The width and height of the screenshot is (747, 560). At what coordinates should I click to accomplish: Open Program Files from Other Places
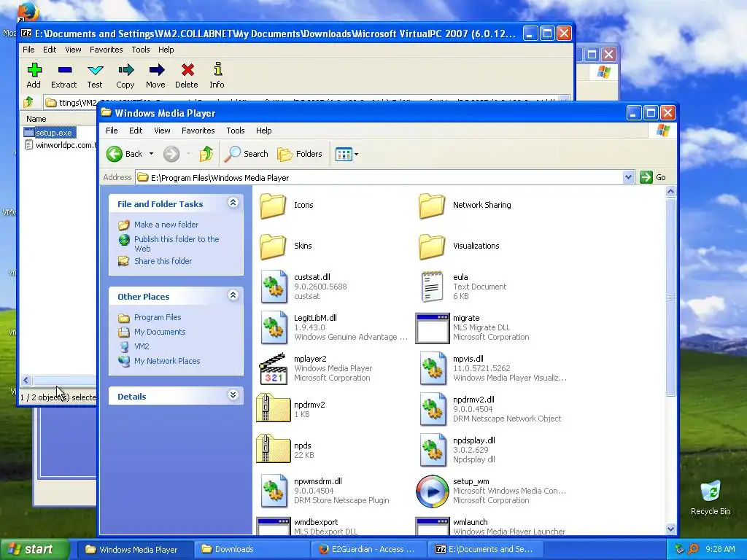coord(158,317)
